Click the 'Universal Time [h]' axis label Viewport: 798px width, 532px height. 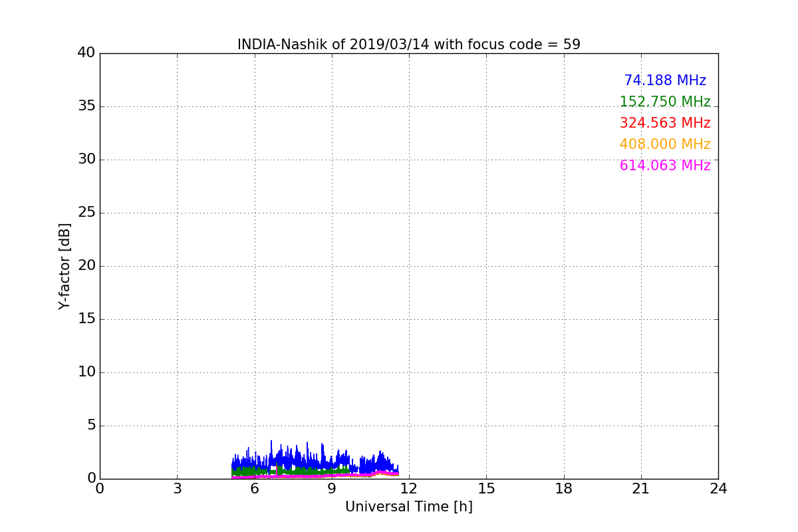(x=409, y=507)
